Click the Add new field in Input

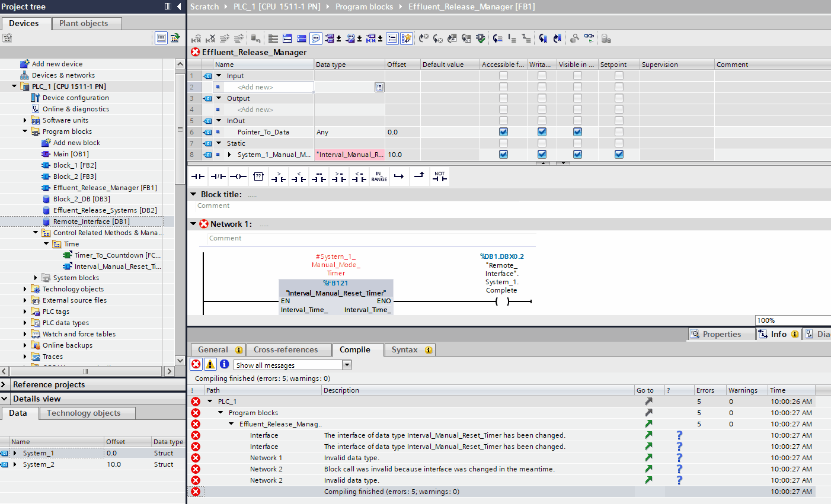click(255, 87)
